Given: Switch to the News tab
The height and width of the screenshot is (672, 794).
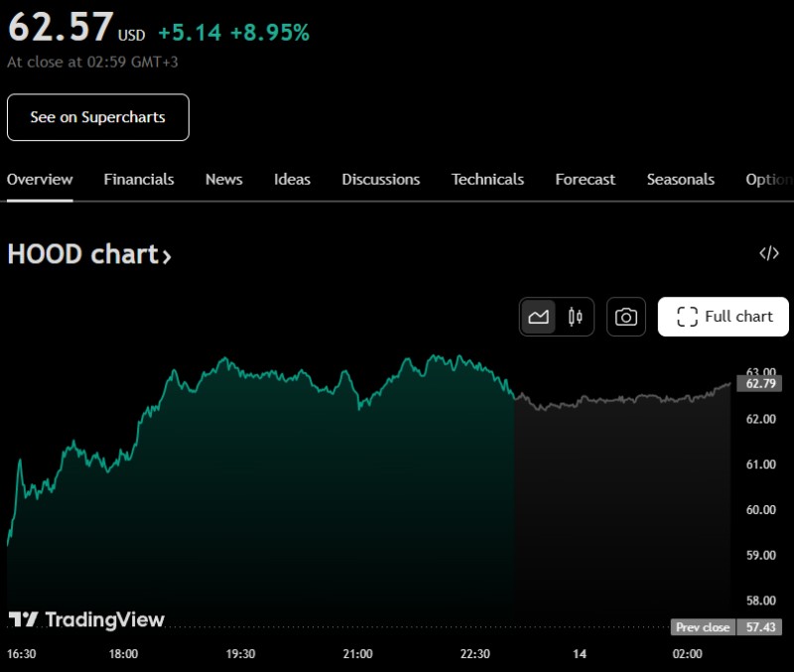Looking at the screenshot, I should (x=224, y=180).
